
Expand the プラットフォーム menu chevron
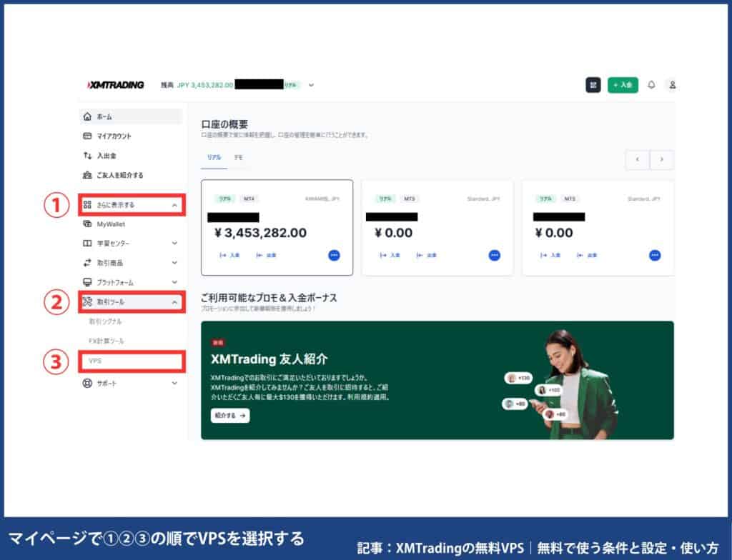coord(174,282)
